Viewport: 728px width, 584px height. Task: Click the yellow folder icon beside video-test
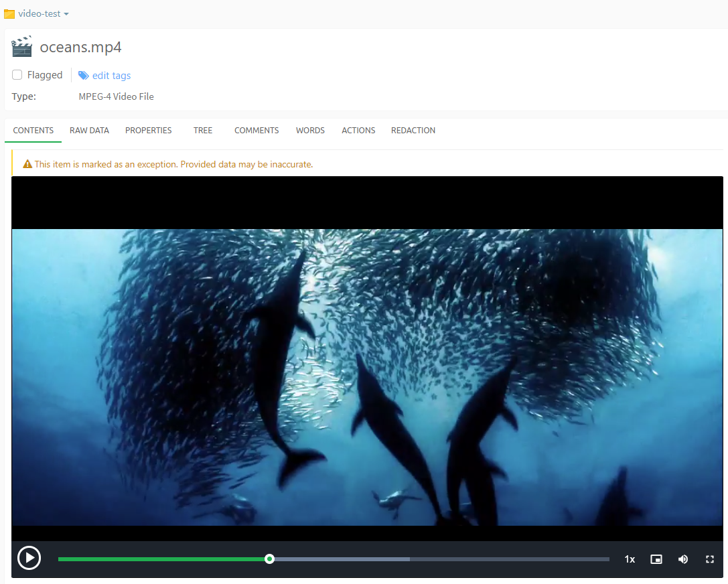click(x=9, y=13)
